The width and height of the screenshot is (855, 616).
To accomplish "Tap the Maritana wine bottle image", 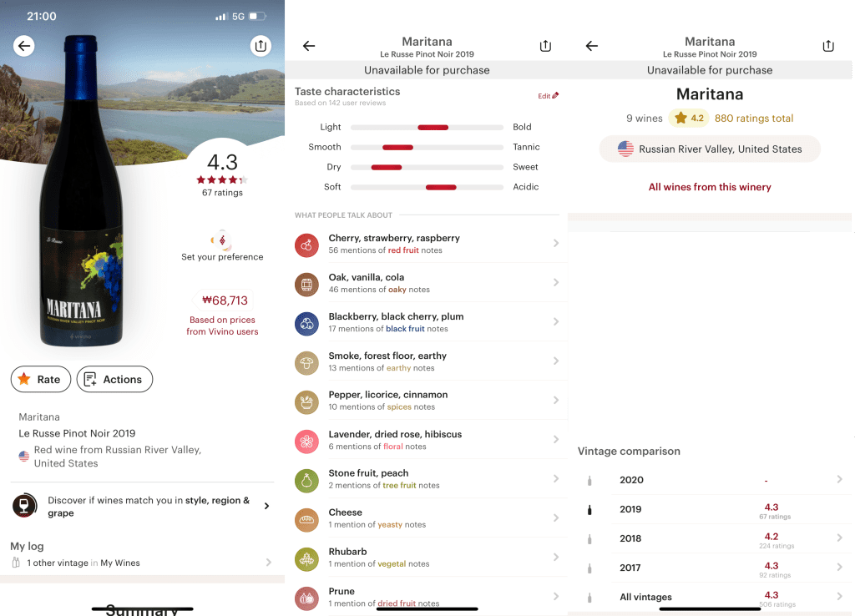I will [x=82, y=191].
